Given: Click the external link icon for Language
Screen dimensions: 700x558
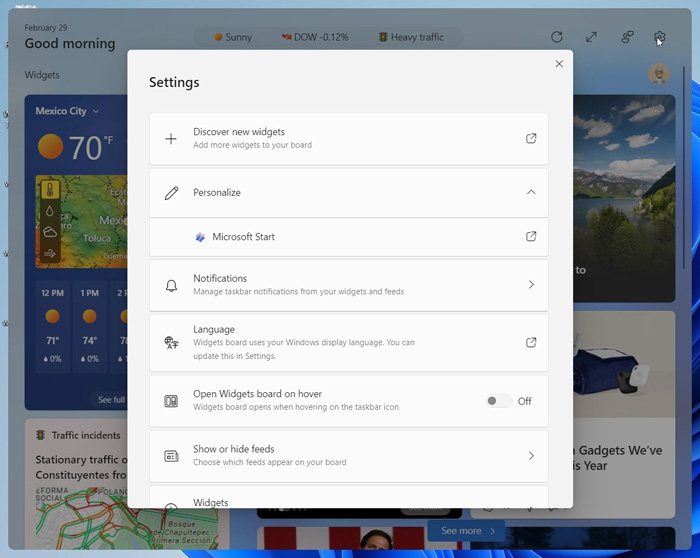Looking at the screenshot, I should [531, 342].
